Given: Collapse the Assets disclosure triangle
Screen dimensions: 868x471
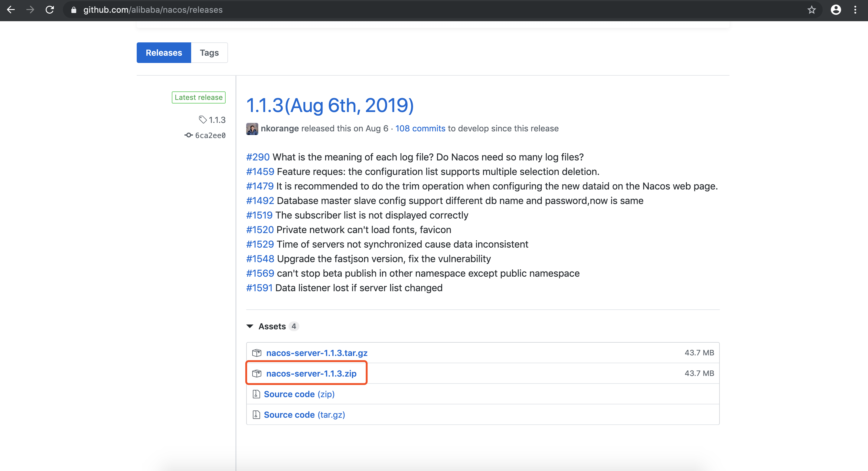Looking at the screenshot, I should click(250, 326).
